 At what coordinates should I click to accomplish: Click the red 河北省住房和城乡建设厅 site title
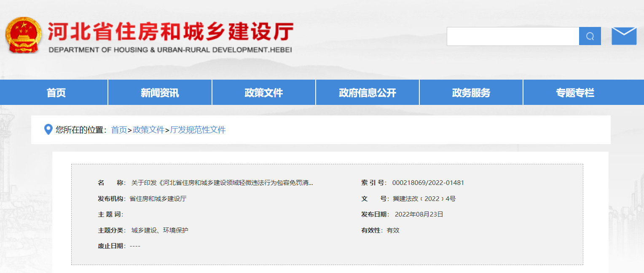click(170, 31)
